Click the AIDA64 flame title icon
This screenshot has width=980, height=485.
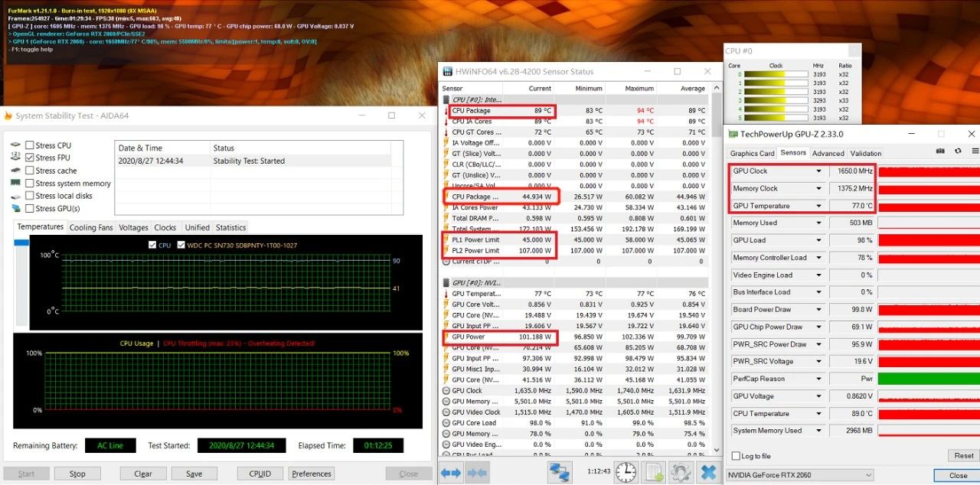click(x=8, y=116)
